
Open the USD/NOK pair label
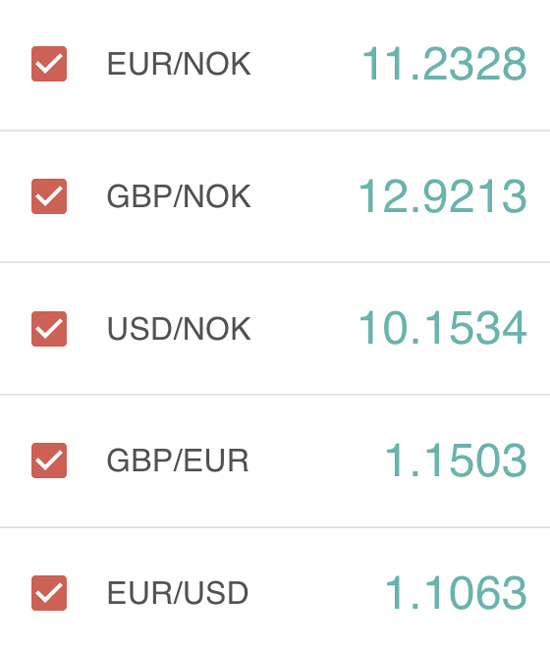[x=179, y=329]
